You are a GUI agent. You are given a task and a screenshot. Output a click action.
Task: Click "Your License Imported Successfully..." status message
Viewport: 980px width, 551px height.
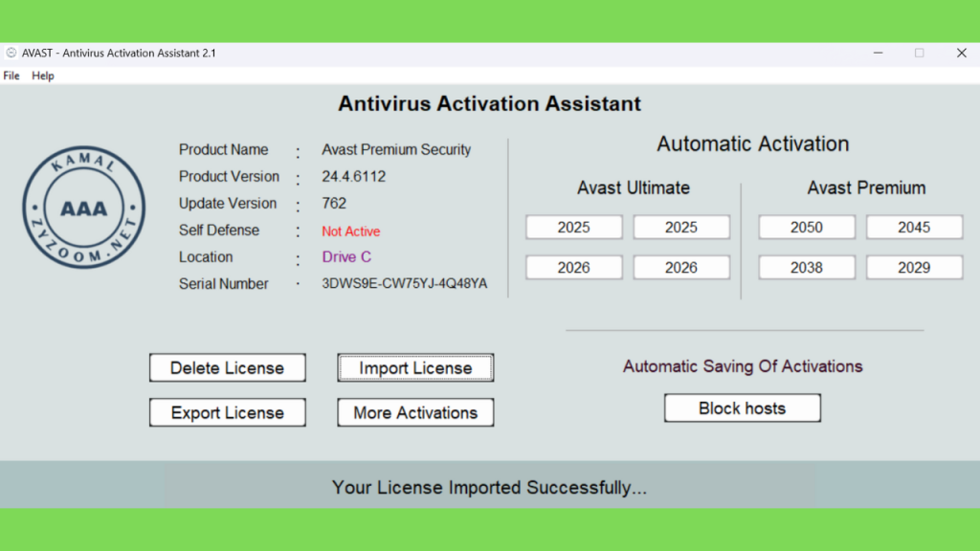click(489, 487)
